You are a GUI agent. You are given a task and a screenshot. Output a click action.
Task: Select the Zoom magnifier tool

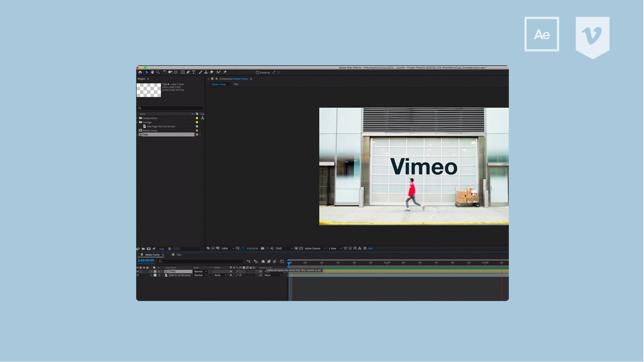158,72
